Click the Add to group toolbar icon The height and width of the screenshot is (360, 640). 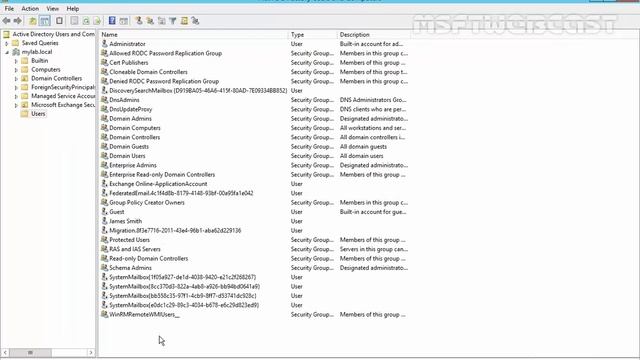coord(195,20)
